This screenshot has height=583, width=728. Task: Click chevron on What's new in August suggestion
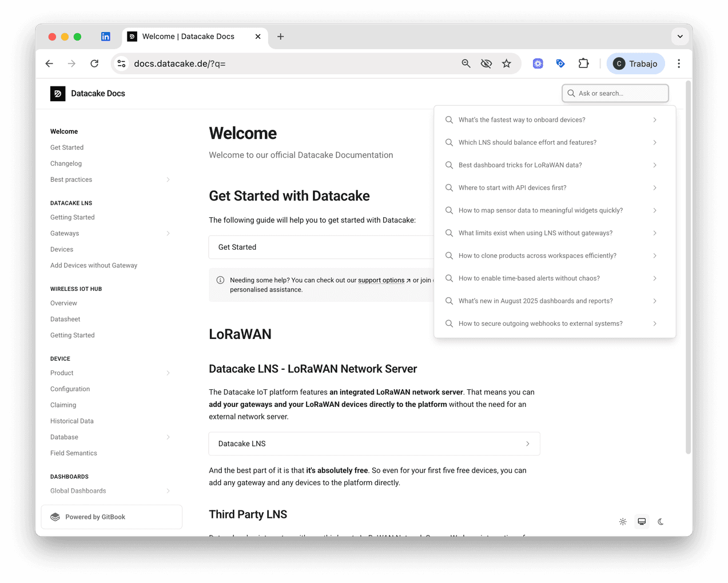(x=655, y=301)
